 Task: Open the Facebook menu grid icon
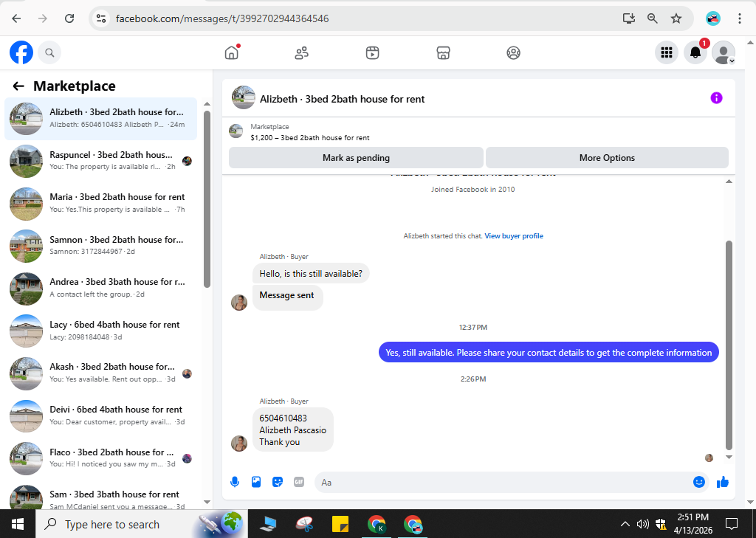pyautogui.click(x=667, y=52)
